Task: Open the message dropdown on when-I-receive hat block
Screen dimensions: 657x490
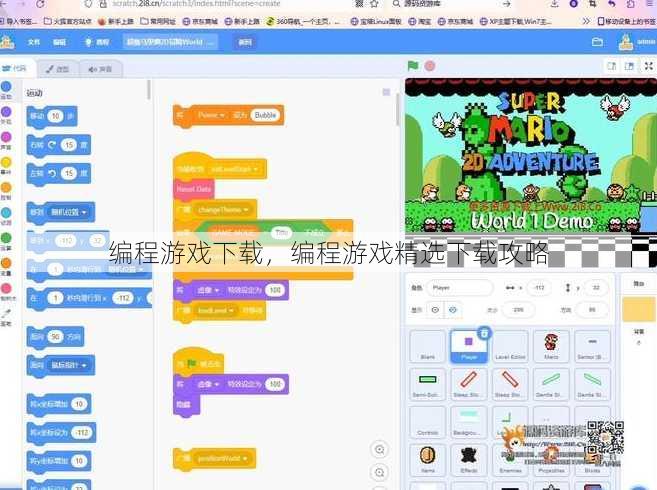Action: tap(234, 169)
